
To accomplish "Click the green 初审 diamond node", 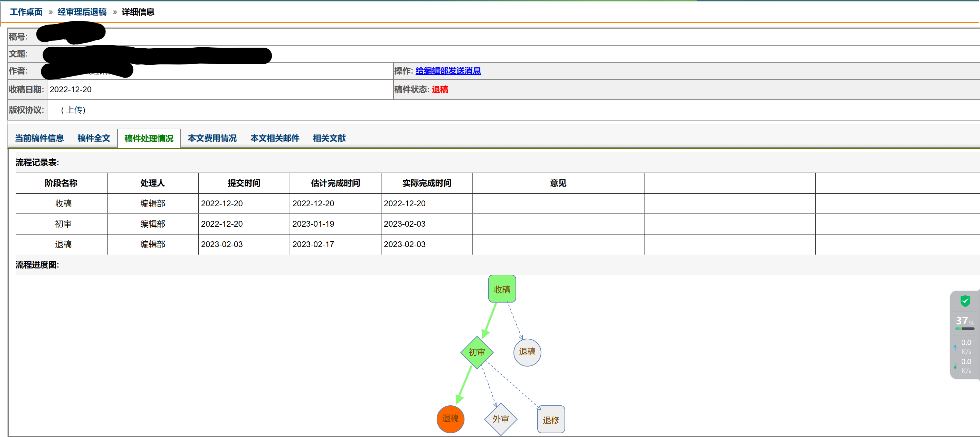I will tap(477, 352).
